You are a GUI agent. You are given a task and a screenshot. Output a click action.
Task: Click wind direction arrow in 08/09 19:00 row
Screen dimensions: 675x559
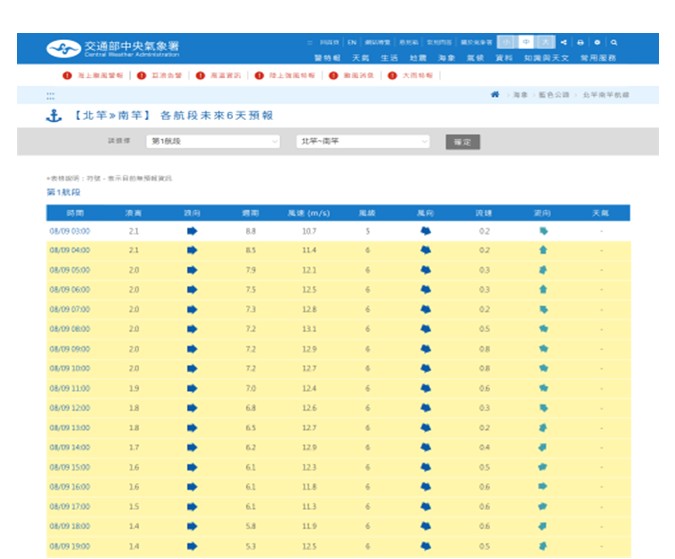(426, 546)
